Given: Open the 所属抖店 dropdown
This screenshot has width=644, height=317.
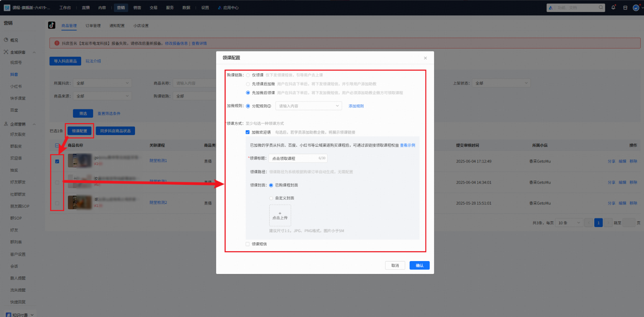Looking at the screenshot, I should pyautogui.click(x=102, y=83).
